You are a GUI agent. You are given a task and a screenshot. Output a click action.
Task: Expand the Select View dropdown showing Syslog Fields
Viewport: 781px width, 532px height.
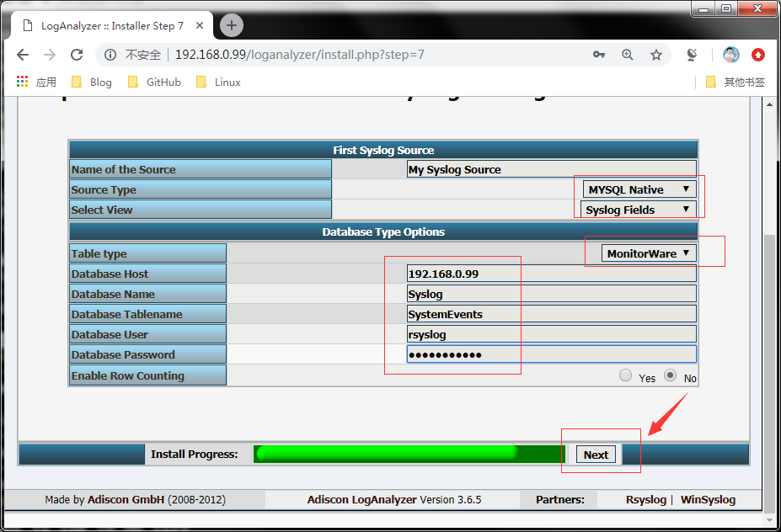(639, 210)
